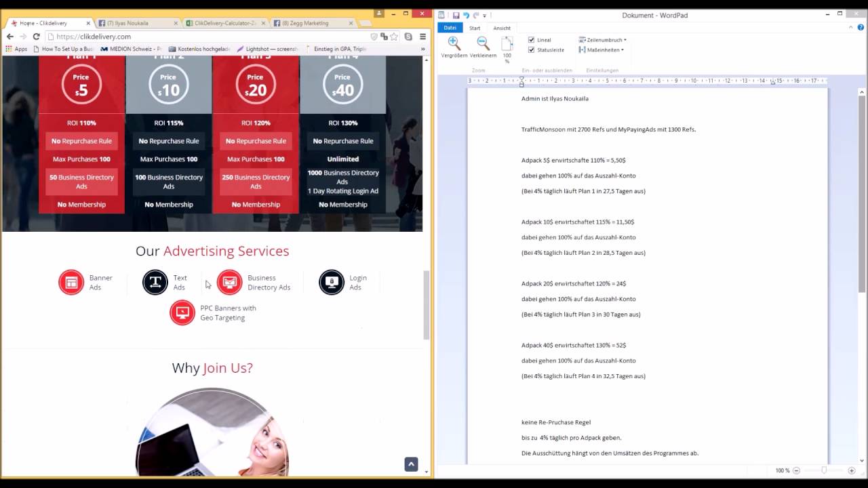Reload the clikdelivery page
The image size is (868, 488).
(x=37, y=37)
